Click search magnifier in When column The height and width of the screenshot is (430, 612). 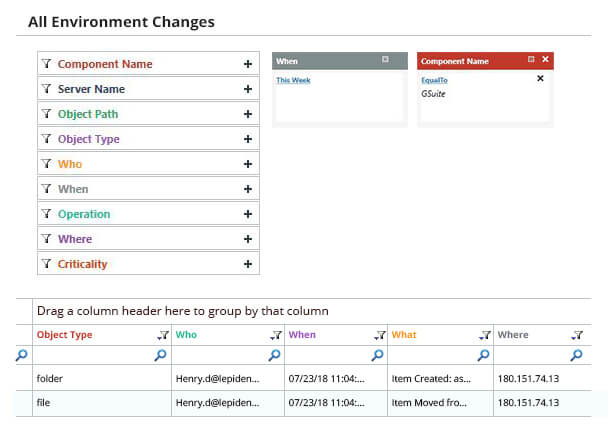coord(377,355)
